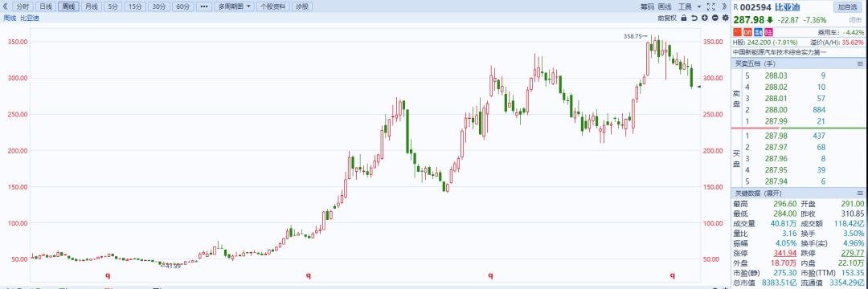The height and width of the screenshot is (289, 868).
Task: Zoom out with the minus circle icon
Action: 715,18
